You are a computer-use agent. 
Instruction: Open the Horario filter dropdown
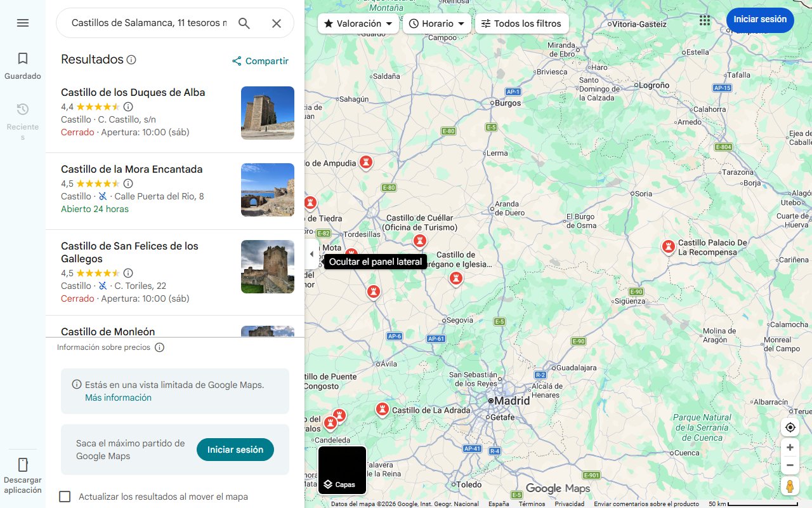click(x=438, y=23)
